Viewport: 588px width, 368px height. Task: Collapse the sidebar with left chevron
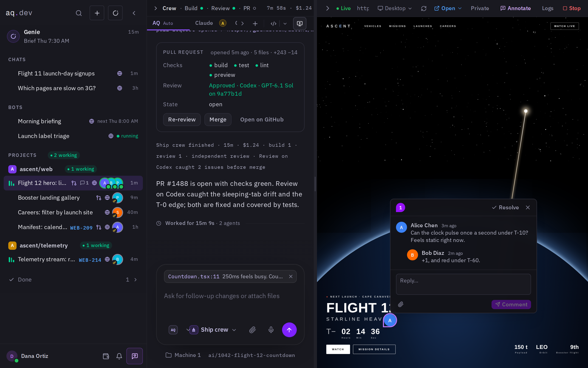point(134,13)
